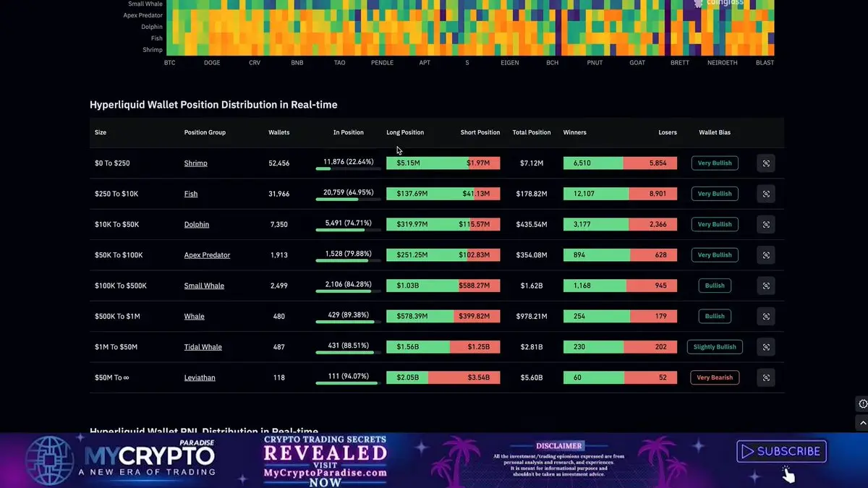Click the Total Position column header
The height and width of the screenshot is (488, 868).
tap(532, 132)
